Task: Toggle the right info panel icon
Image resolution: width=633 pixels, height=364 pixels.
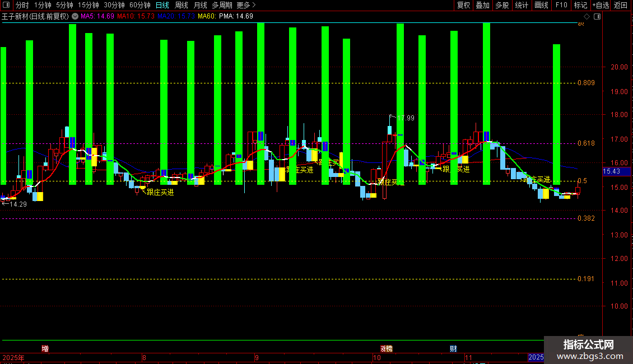Action: [597, 16]
